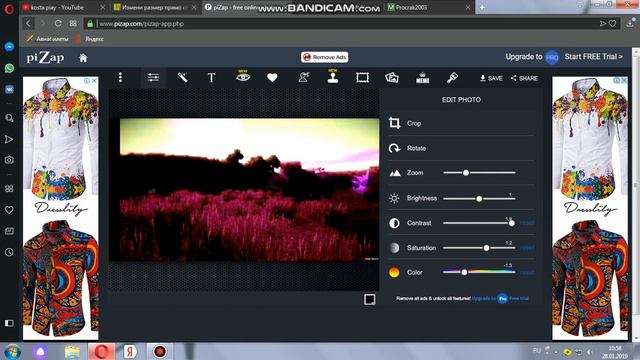The image size is (640, 360).
Task: Bookmark page with heart icon
Action: [613, 24]
